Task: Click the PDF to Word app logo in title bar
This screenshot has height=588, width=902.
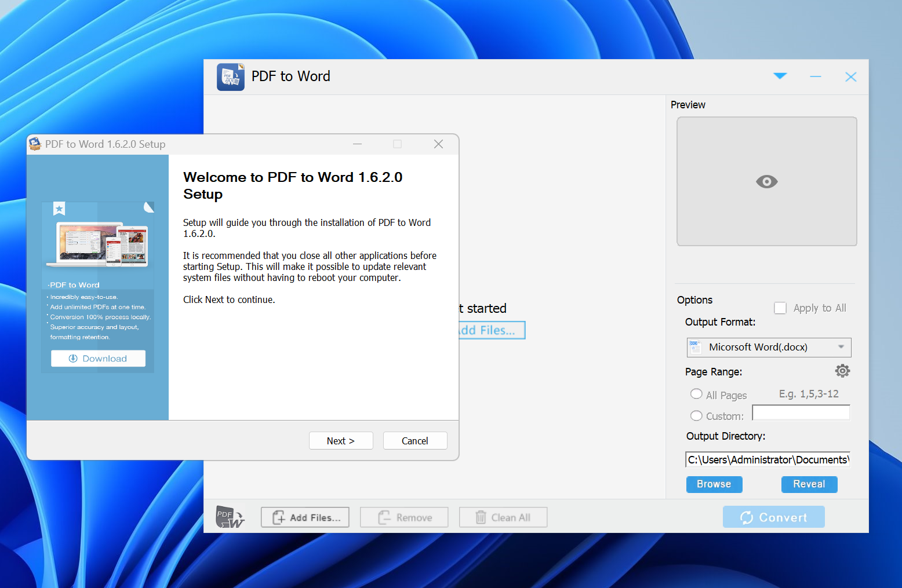Action: tap(231, 76)
